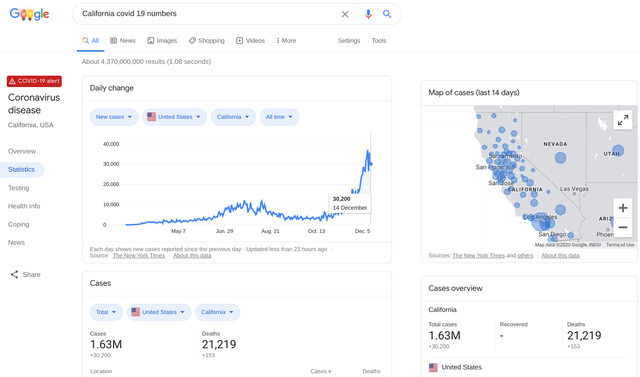This screenshot has height=377, width=640.
Task: Open the COVID-19 alert badge
Action: click(x=34, y=81)
